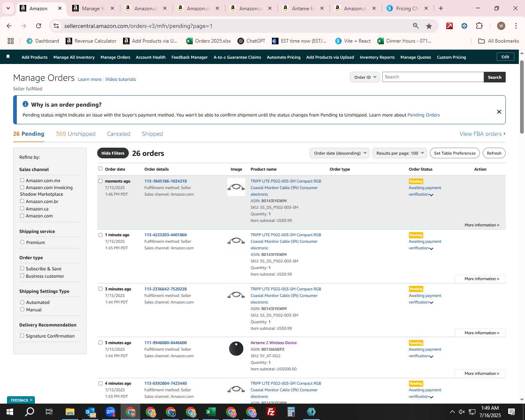Open the bookmarks apps grid icon

pyautogui.click(x=11, y=41)
